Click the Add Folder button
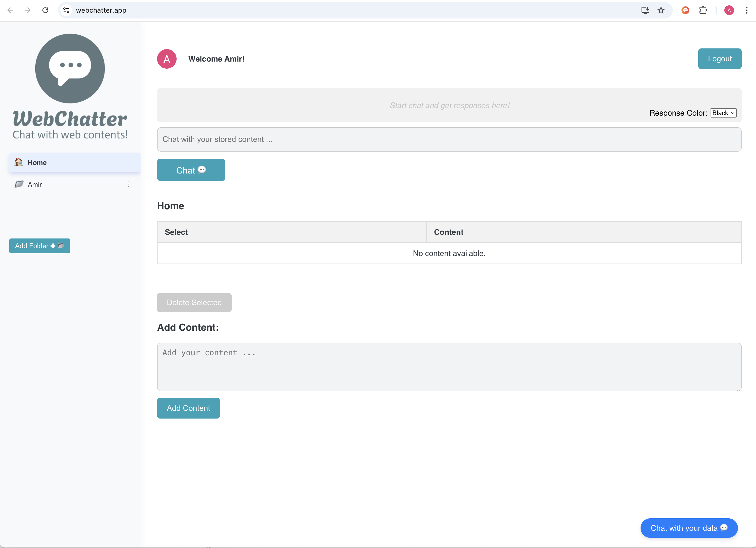 [40, 246]
